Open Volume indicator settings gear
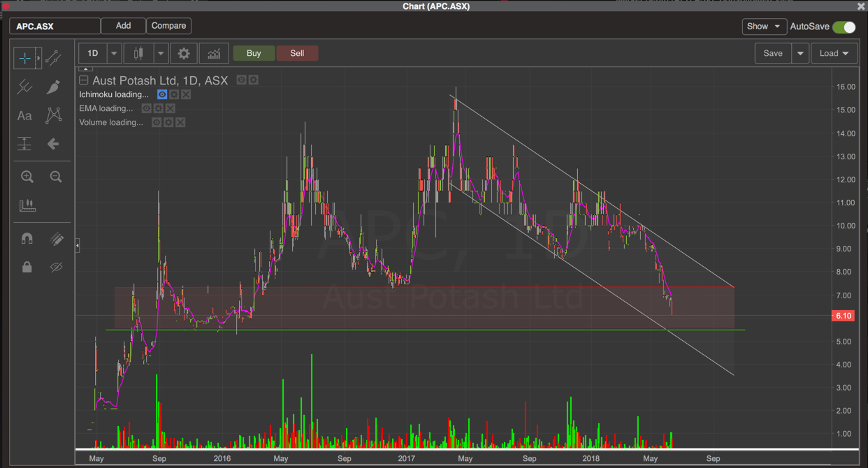Image resolution: width=868 pixels, height=468 pixels. point(168,122)
